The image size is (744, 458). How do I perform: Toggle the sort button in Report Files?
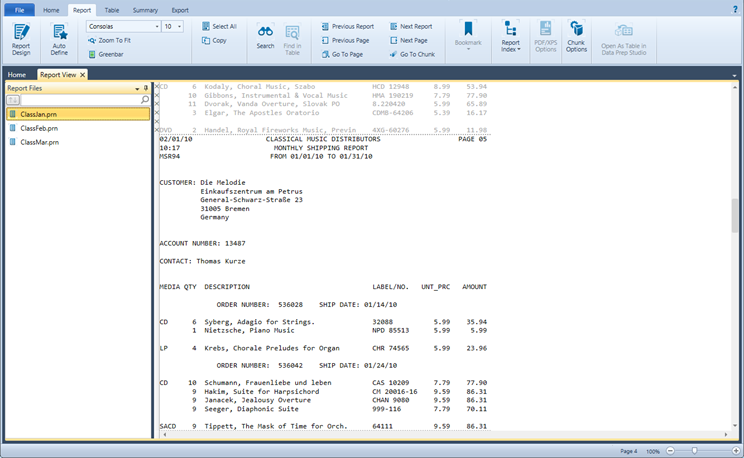pyautogui.click(x=14, y=100)
